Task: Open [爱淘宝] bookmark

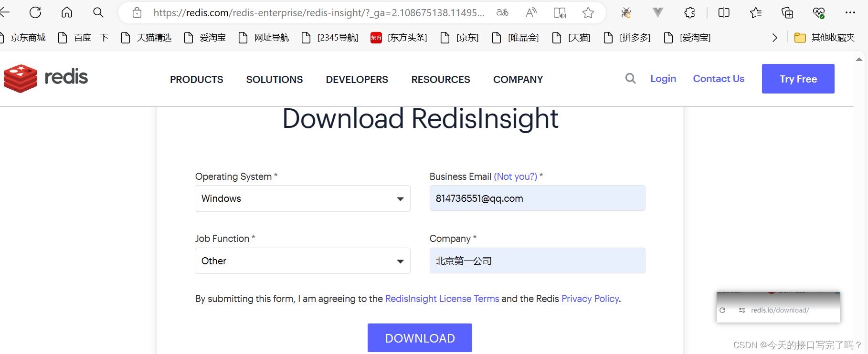Action: tap(687, 38)
